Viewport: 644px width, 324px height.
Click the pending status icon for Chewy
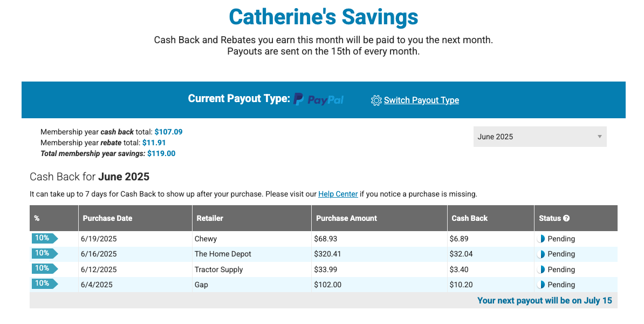coord(542,239)
